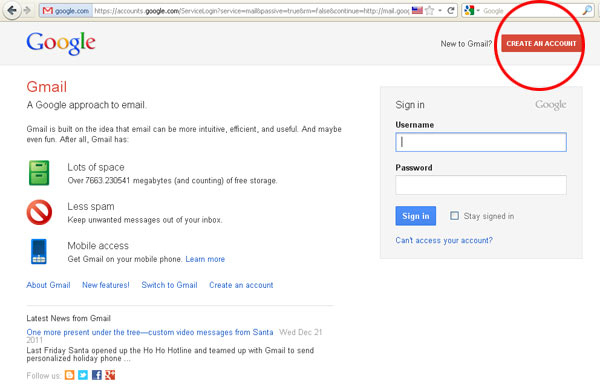This screenshot has height=384, width=600.
Task: Click the Latest News from Gmail heading
Action: pos(68,318)
